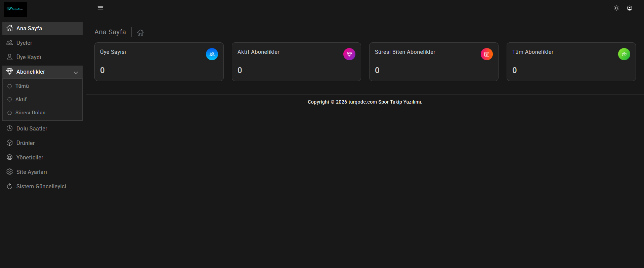644x268 pixels.
Task: Click the green basket icon in Tüm Abonelikler card
Action: pos(624,54)
